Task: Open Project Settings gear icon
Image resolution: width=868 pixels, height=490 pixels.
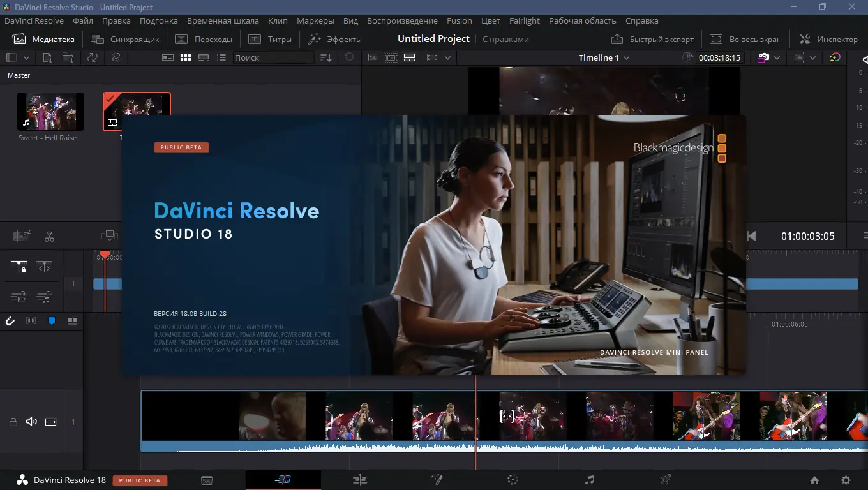Action: [x=846, y=480]
